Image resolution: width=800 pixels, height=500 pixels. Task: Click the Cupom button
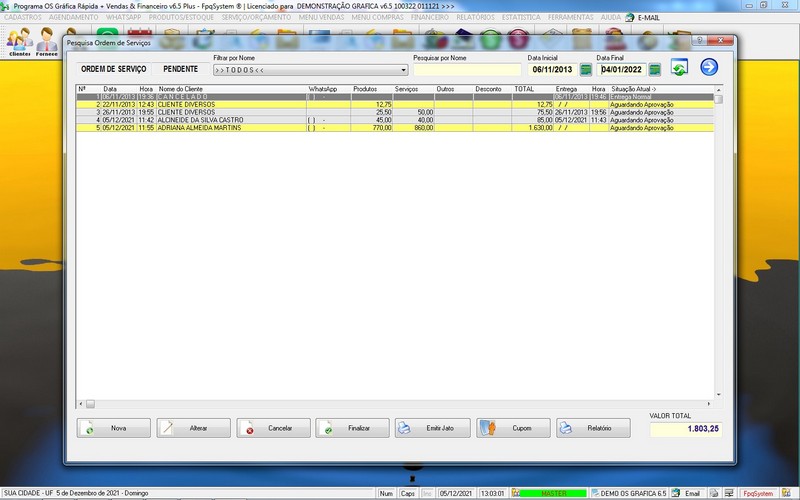tap(513, 428)
